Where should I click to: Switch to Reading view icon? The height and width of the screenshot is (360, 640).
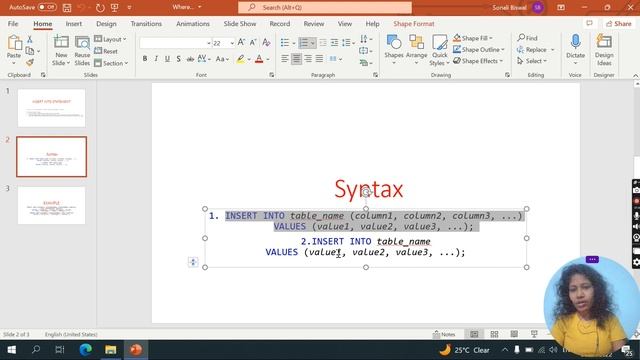click(514, 334)
